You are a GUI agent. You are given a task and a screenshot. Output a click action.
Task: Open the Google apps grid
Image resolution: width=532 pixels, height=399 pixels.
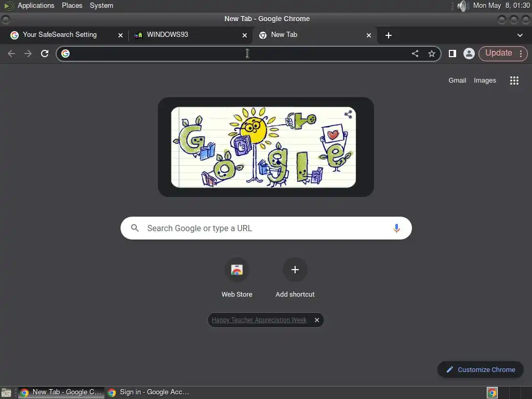point(514,81)
